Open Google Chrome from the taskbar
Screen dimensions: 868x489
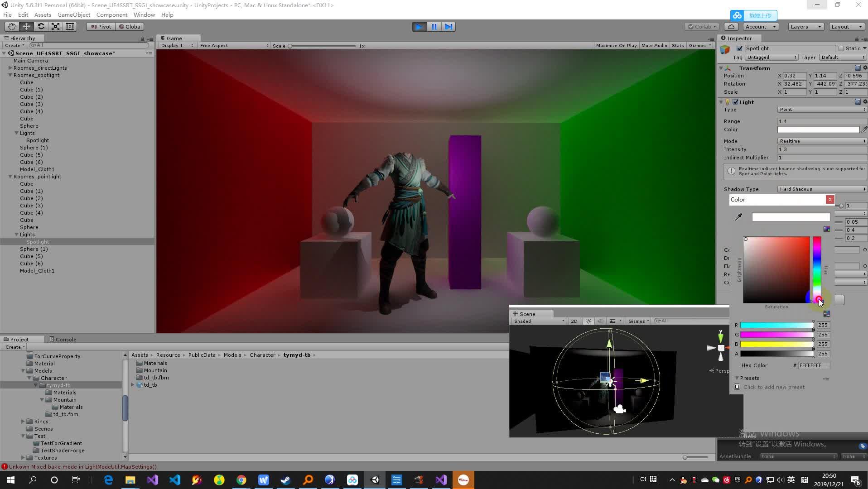pos(241,479)
